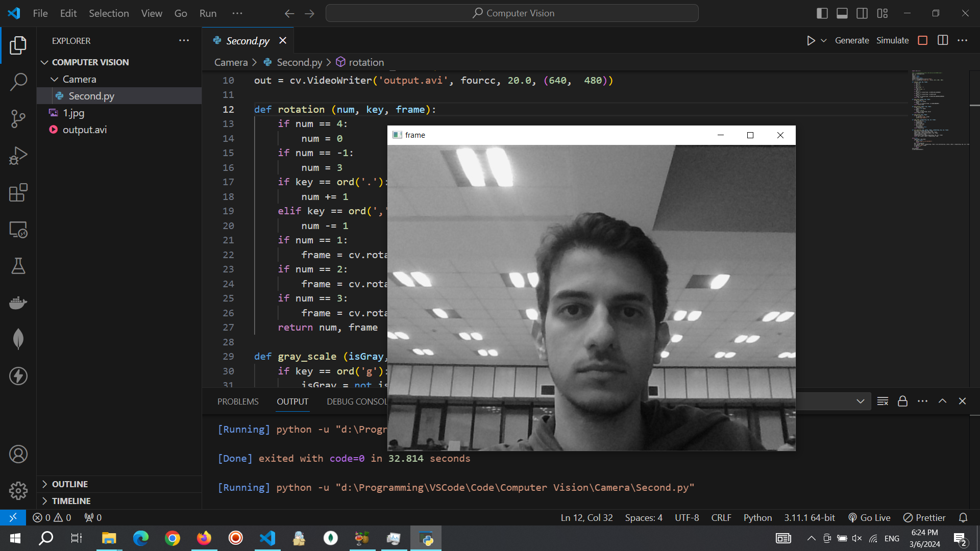Open the Extensions view
The height and width of the screenshot is (551, 980).
18,193
